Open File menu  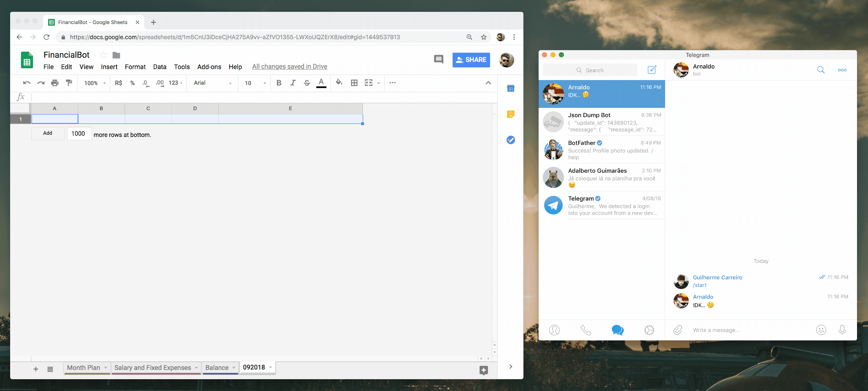click(x=49, y=67)
